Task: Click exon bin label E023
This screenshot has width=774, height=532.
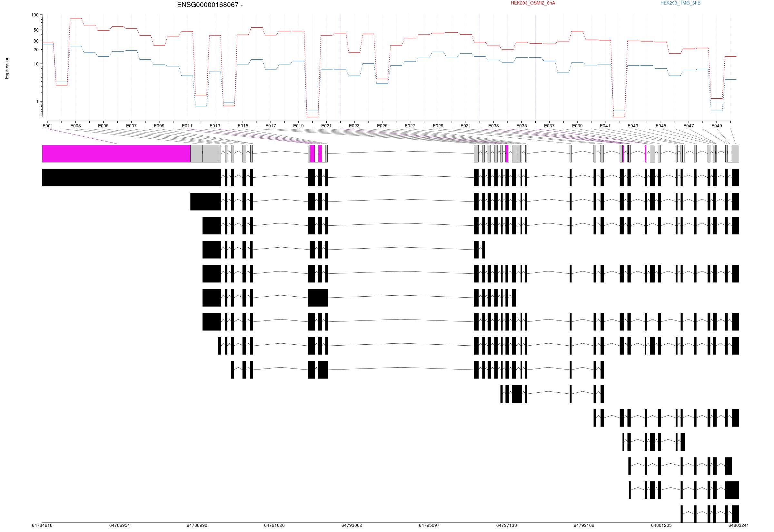Action: click(x=354, y=126)
